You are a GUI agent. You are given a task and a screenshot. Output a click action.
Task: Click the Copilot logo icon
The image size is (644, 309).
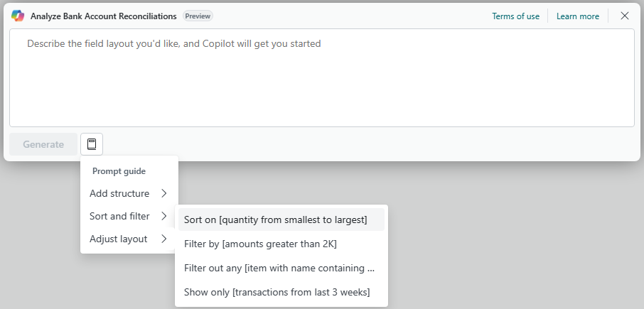18,16
